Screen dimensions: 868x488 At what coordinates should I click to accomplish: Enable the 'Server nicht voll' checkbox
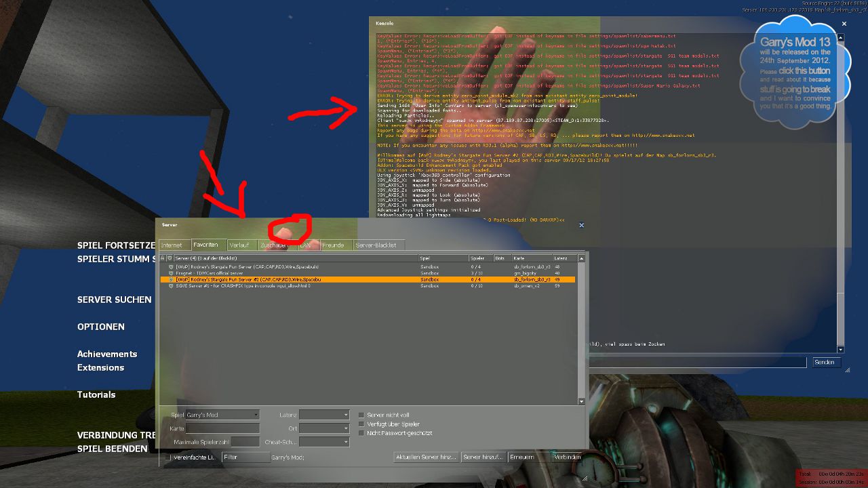(x=362, y=415)
